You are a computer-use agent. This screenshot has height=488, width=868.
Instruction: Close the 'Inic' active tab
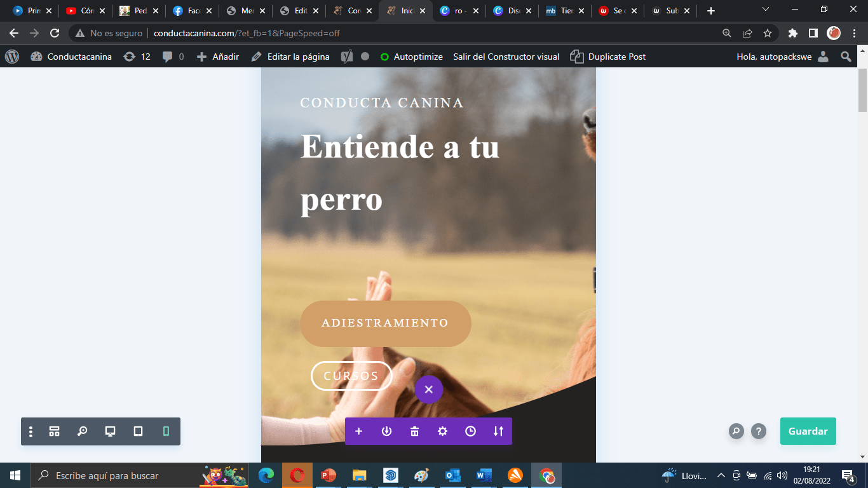pyautogui.click(x=422, y=11)
